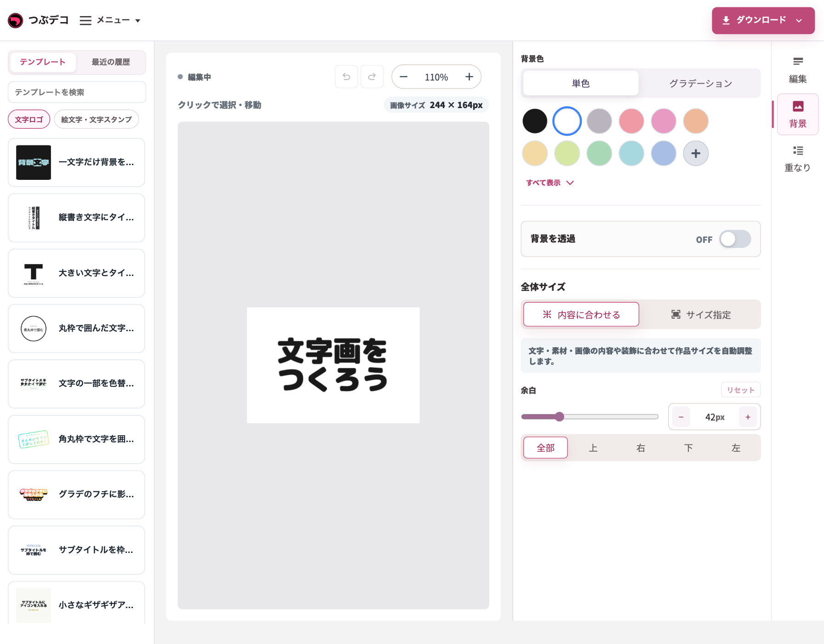
Task: Select the グラデーション background tab
Action: point(700,83)
